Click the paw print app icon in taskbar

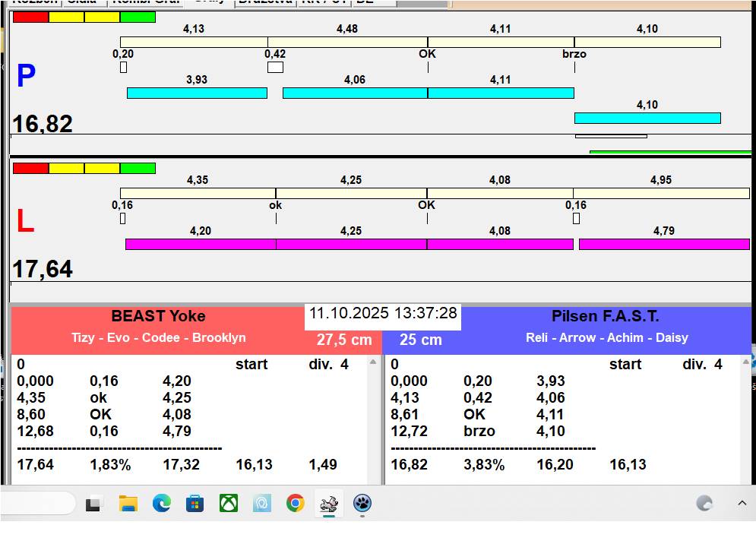pos(362,503)
